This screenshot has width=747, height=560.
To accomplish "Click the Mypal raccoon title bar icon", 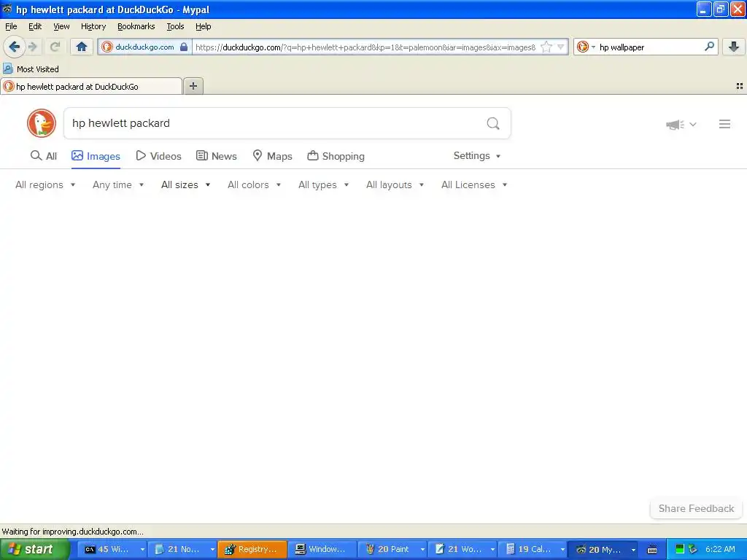I will pyautogui.click(x=7, y=9).
